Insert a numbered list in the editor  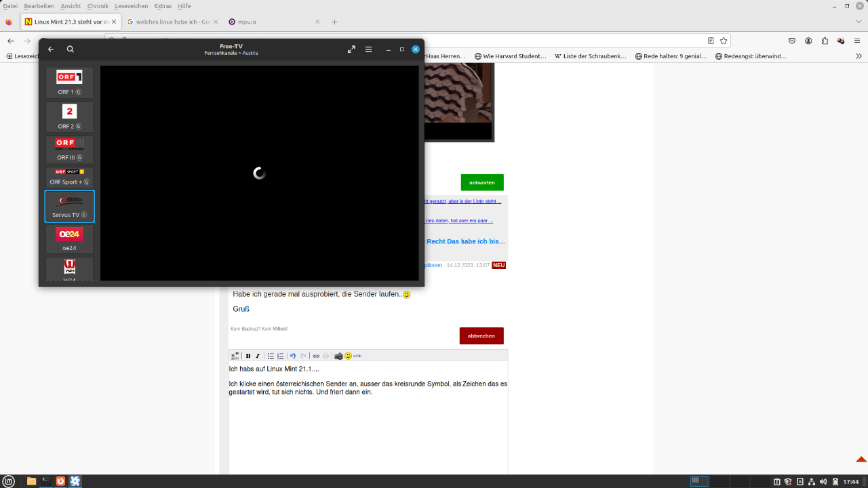coord(280,356)
